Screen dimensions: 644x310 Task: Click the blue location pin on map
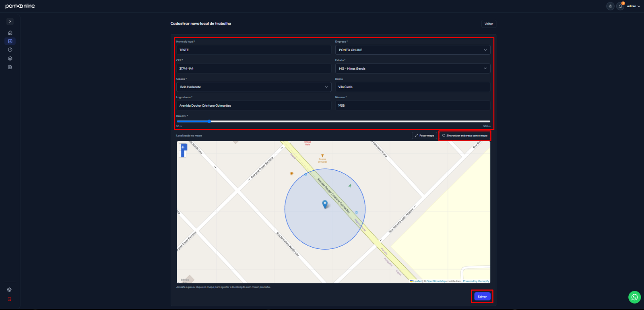(325, 204)
